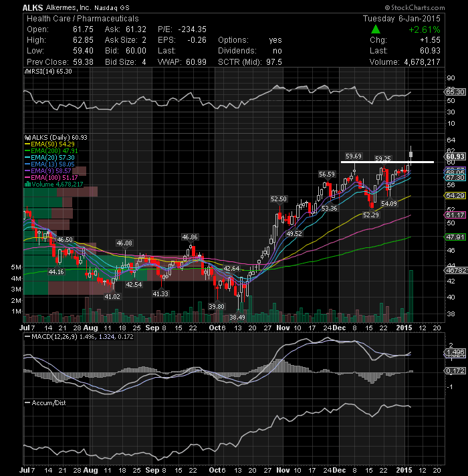Click the 59.25 price high label
This screenshot has width=468, height=476.
coord(382,158)
